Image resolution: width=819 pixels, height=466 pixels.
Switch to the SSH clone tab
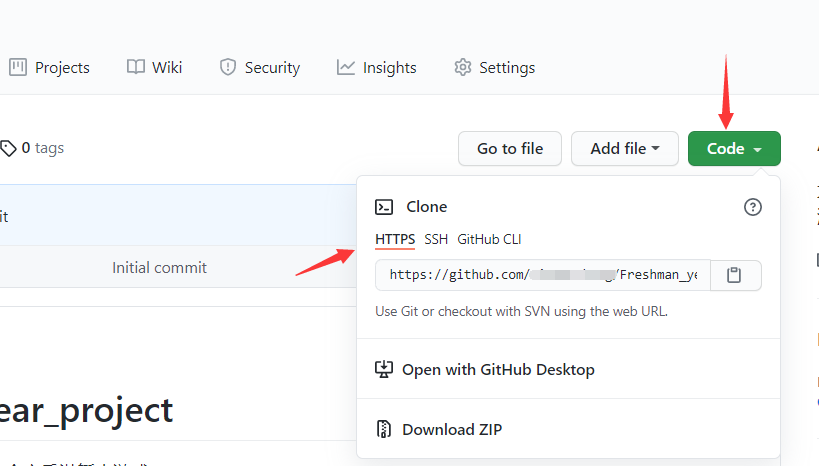pos(436,239)
